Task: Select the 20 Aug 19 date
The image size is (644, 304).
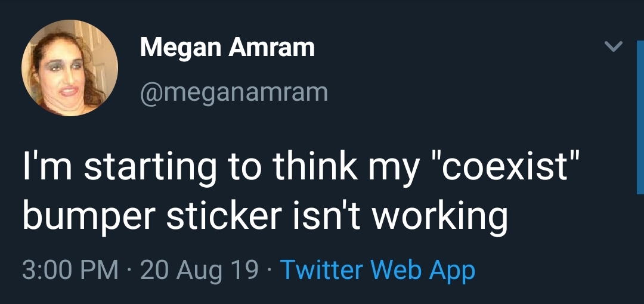Action: pos(199,271)
